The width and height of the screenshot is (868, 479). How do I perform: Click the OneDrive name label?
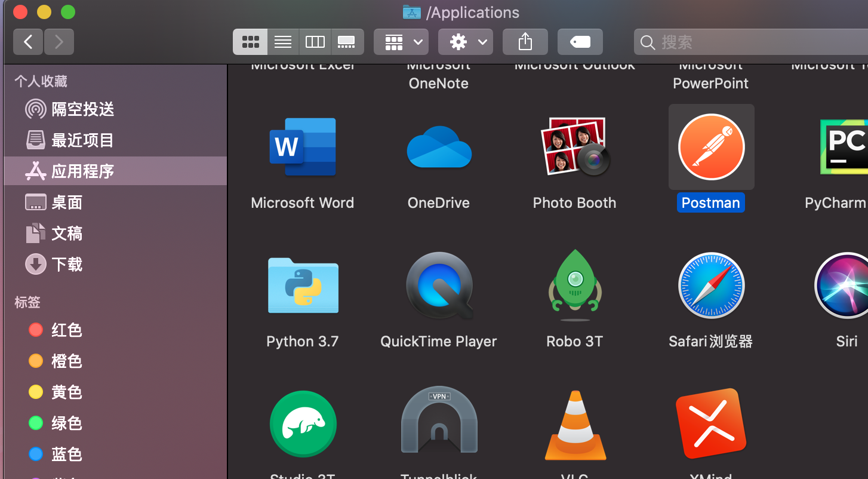(439, 202)
